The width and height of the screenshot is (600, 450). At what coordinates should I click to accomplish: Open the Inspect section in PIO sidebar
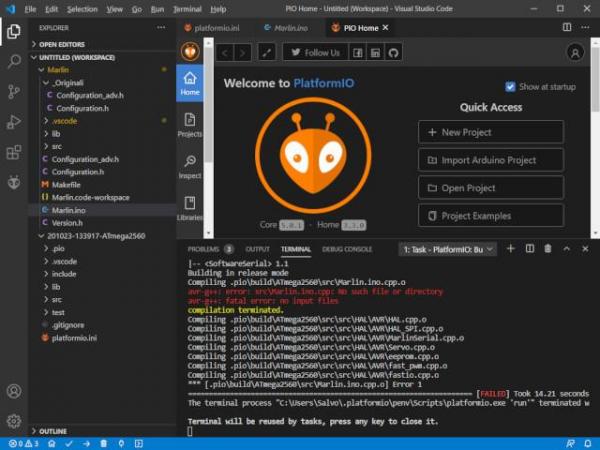(189, 166)
